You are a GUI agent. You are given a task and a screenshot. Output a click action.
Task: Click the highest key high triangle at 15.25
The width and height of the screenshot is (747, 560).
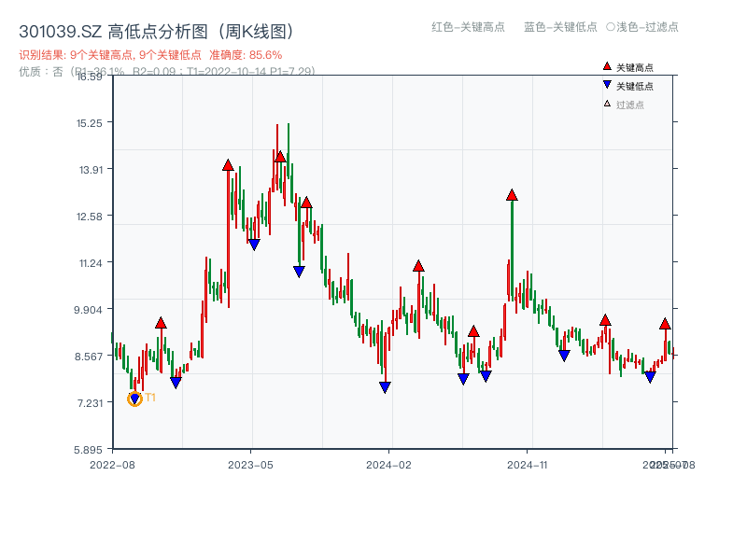pyautogui.click(x=279, y=157)
